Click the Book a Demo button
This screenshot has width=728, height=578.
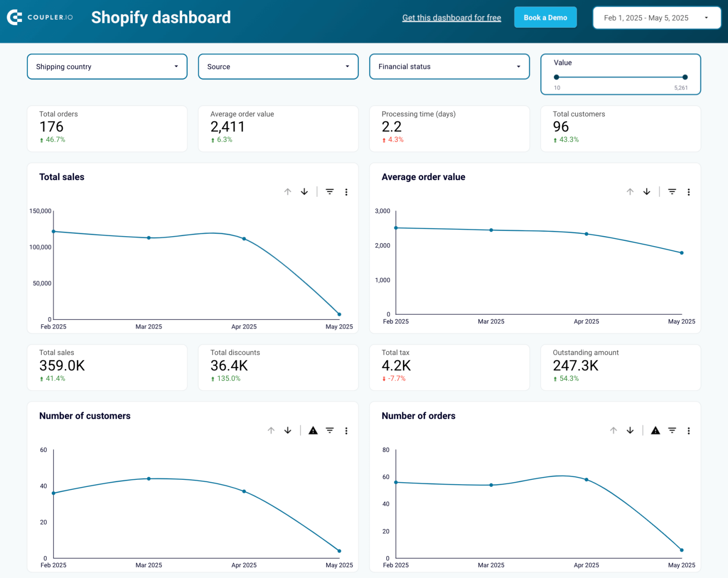tap(545, 17)
